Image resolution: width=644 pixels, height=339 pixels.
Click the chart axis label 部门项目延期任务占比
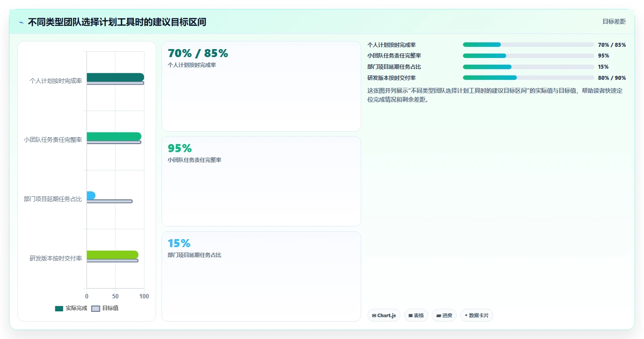(x=53, y=199)
